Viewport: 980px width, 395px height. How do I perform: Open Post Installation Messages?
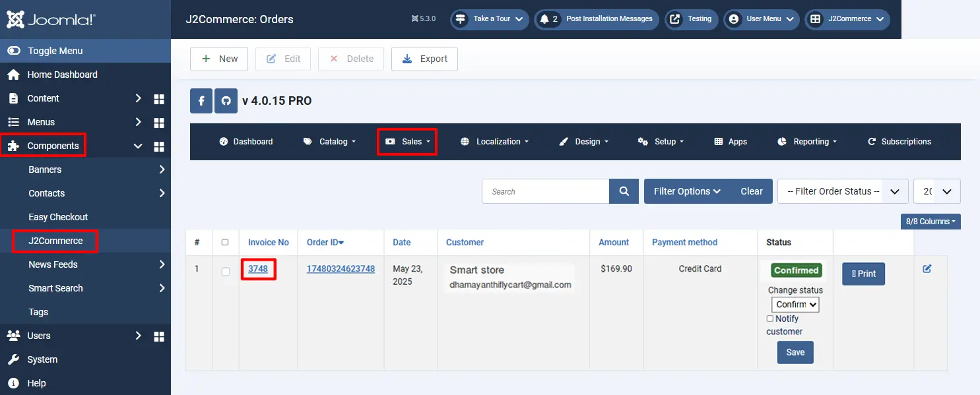pos(597,19)
